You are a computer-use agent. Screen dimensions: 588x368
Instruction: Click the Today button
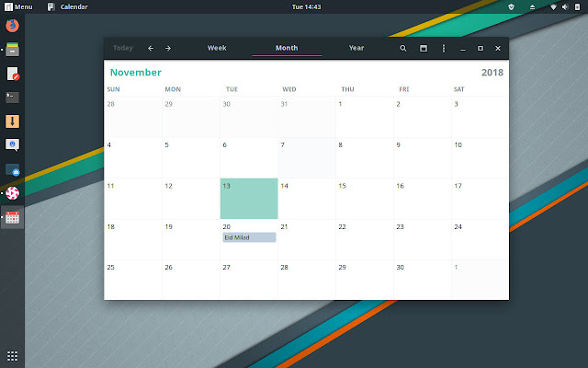point(123,48)
